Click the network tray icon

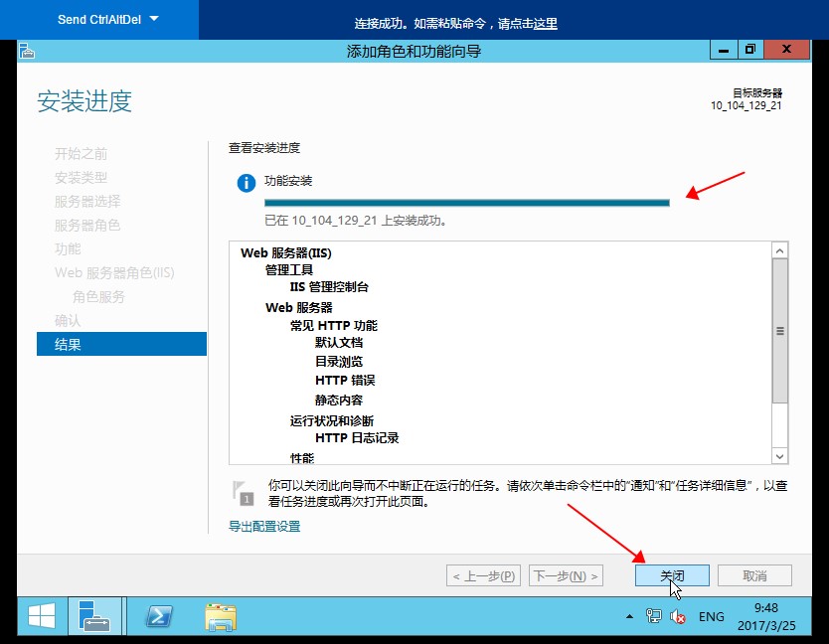(x=653, y=616)
